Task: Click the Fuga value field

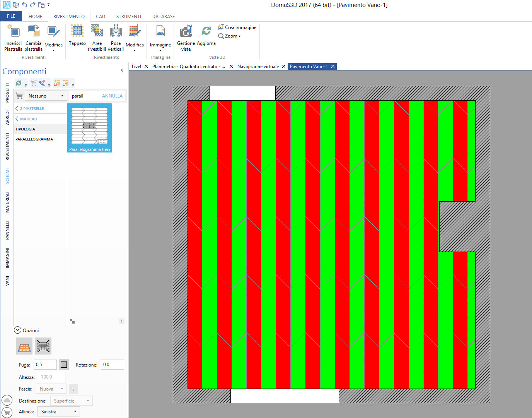Action: [45, 365]
